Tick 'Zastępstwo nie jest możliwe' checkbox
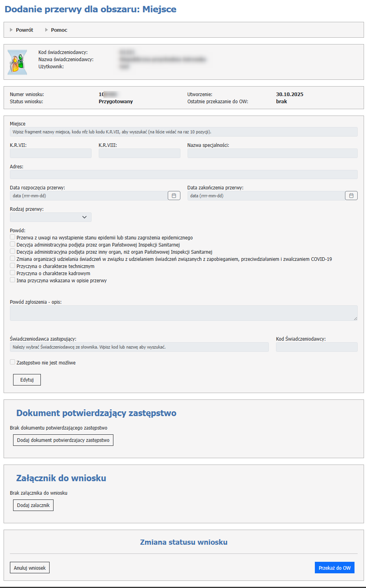Image resolution: width=366 pixels, height=588 pixels. 13,362
